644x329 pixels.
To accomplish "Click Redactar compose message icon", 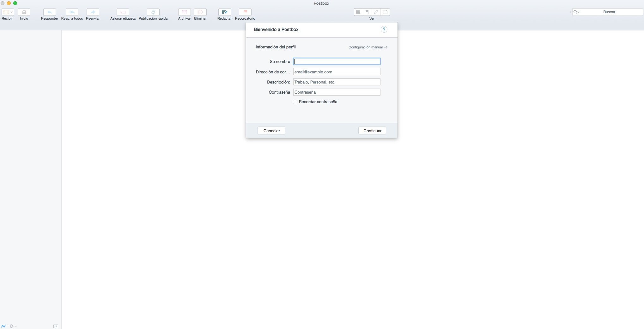I will (x=225, y=12).
